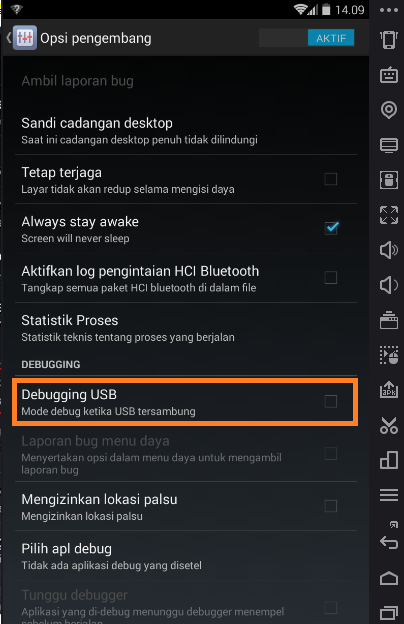Open the GPS location pin tool
The width and height of the screenshot is (404, 624).
pos(389,110)
